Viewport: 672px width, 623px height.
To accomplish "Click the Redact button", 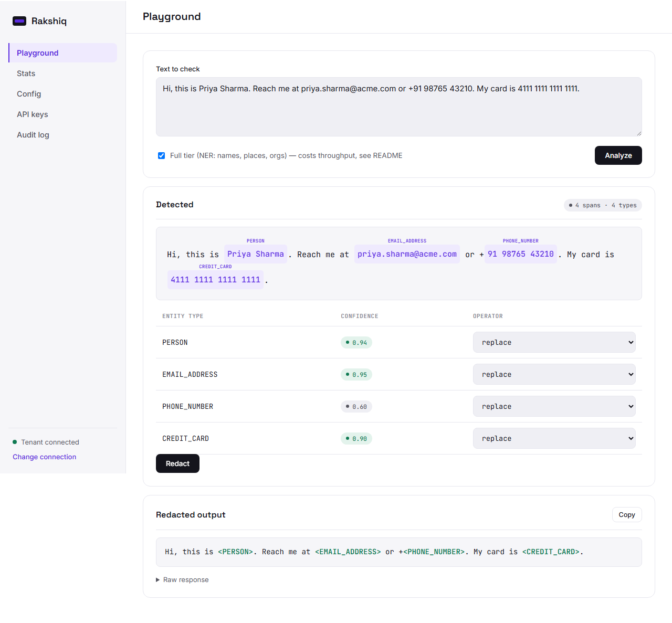I will 177,463.
